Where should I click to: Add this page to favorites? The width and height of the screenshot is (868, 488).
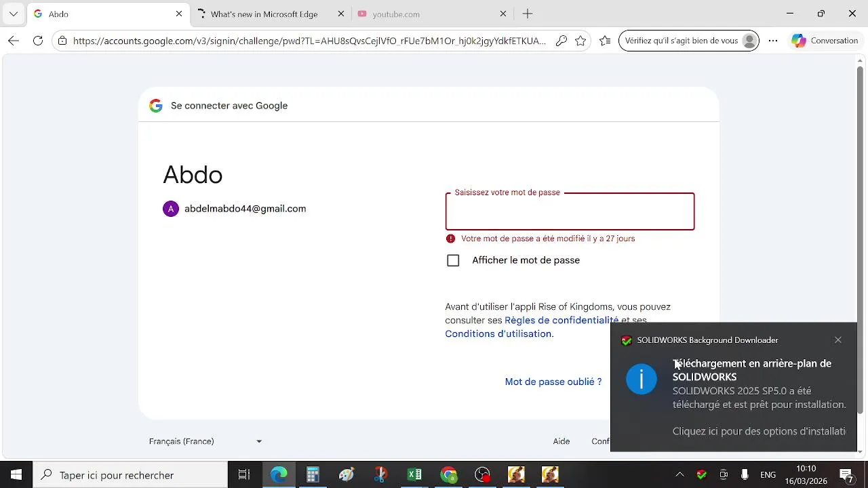pos(580,41)
